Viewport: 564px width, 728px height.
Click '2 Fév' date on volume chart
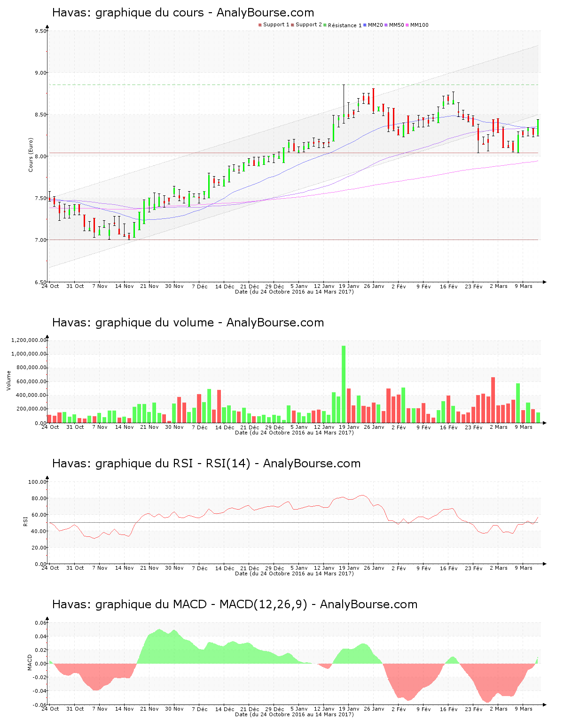pyautogui.click(x=399, y=427)
